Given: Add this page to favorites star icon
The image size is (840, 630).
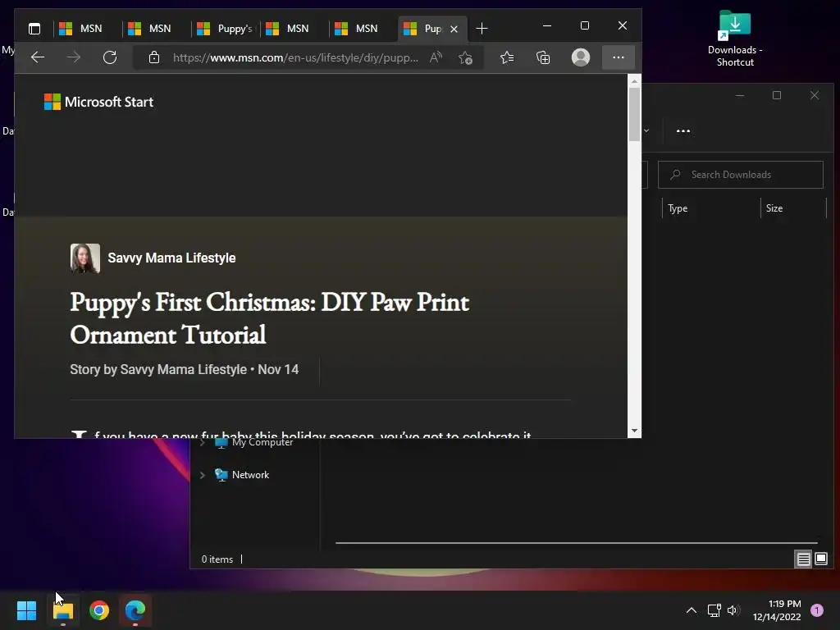Looking at the screenshot, I should coord(466,57).
